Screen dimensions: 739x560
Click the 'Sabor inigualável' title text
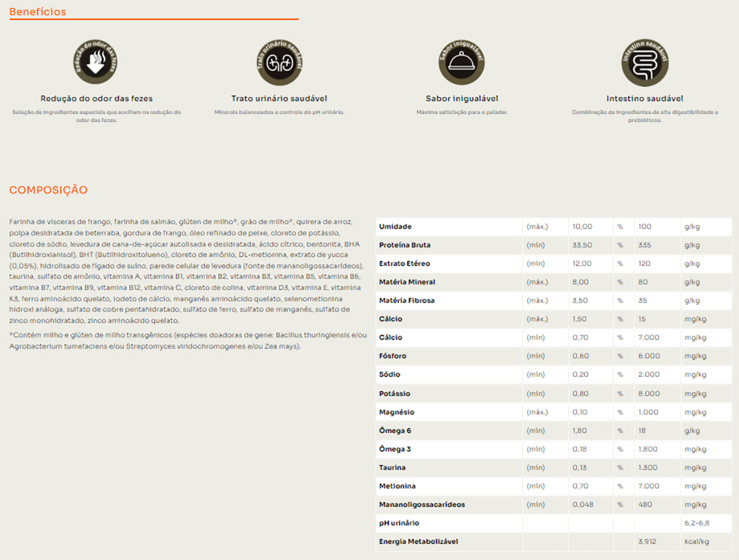point(462,99)
